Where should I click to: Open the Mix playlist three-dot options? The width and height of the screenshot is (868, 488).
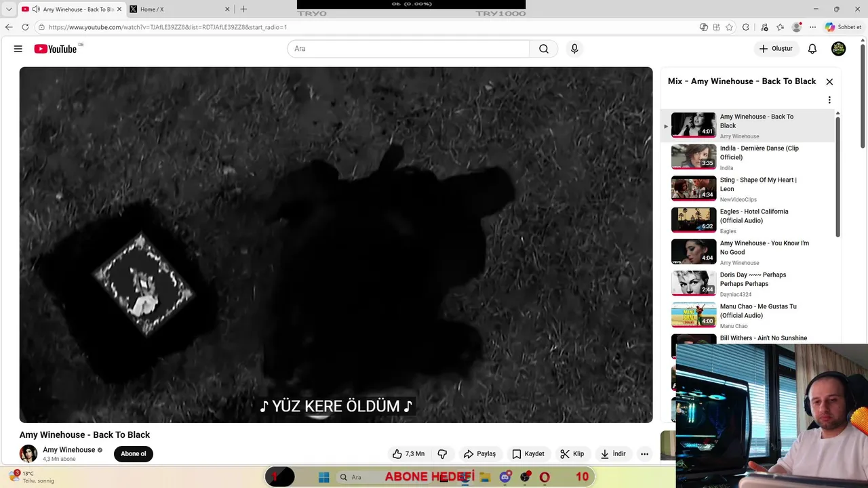point(829,100)
